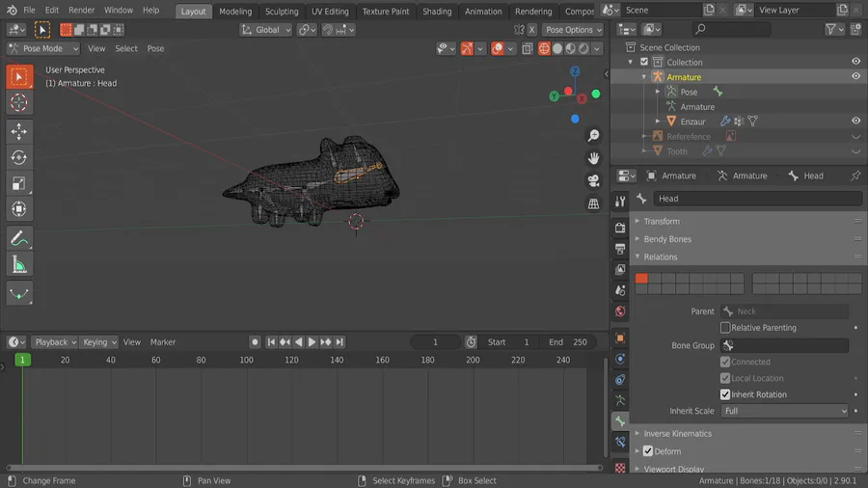Click the pan view hand icon
The width and height of the screenshot is (868, 488).
tap(593, 158)
